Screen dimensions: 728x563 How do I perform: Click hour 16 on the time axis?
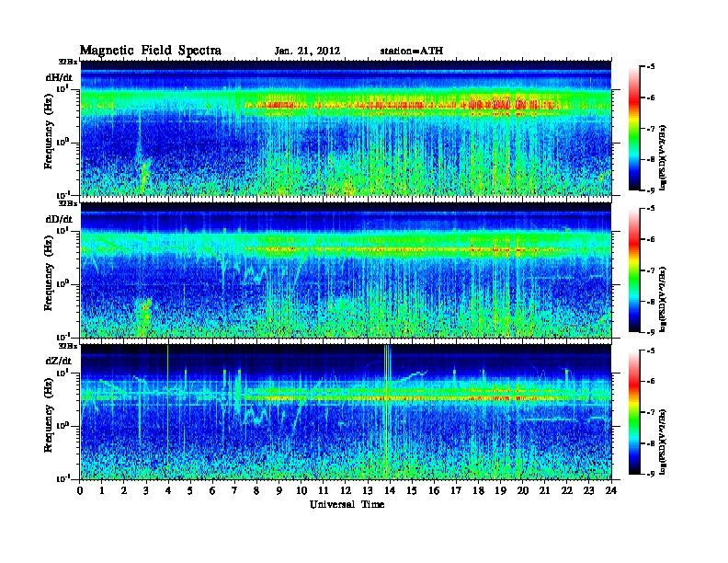[x=434, y=491]
